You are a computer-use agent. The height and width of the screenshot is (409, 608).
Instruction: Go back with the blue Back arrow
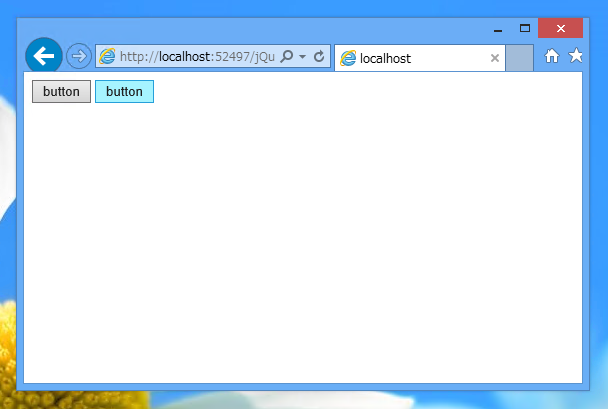tap(44, 56)
